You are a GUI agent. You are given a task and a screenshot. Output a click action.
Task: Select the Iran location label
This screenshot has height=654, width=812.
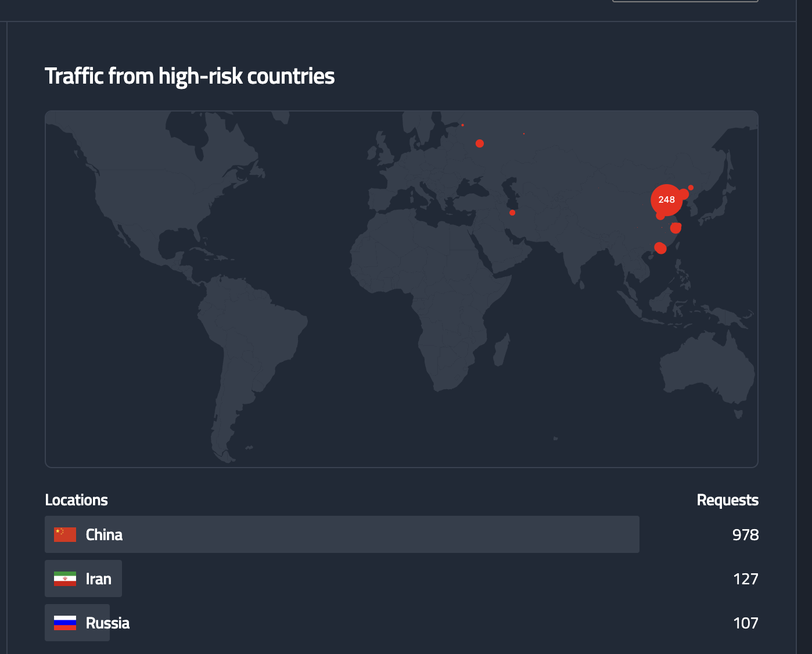pyautogui.click(x=98, y=578)
